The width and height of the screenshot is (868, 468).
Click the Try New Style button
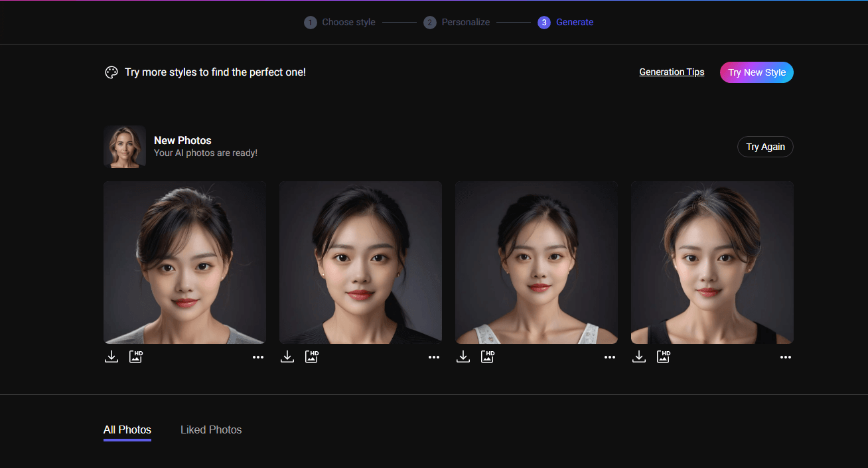coord(757,72)
